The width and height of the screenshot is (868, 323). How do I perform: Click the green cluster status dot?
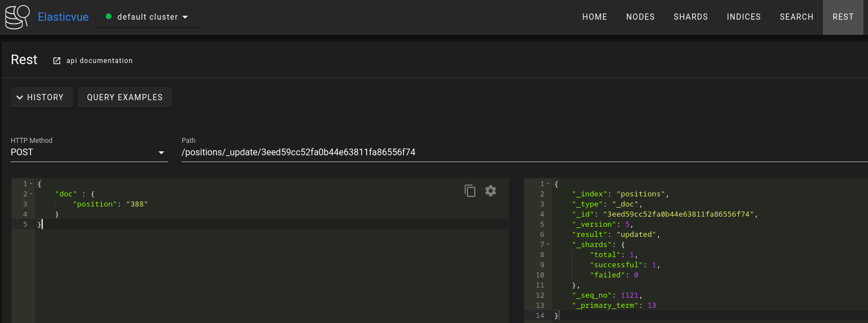109,17
